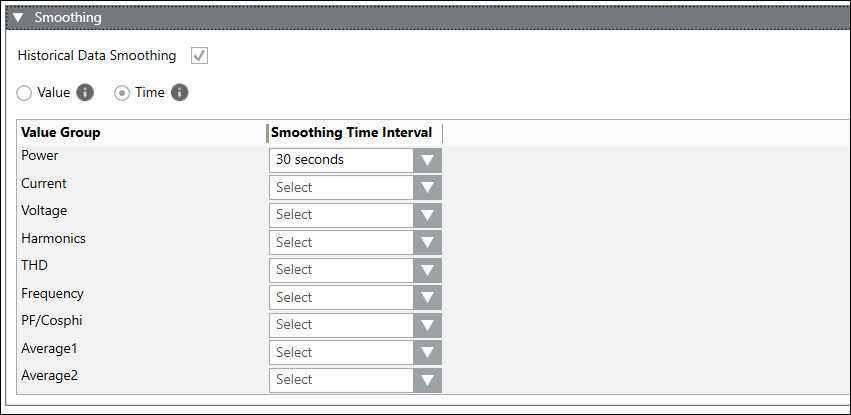Open the PF/Cosphi smoothing interval dropdown
851x415 pixels.
pyautogui.click(x=427, y=325)
